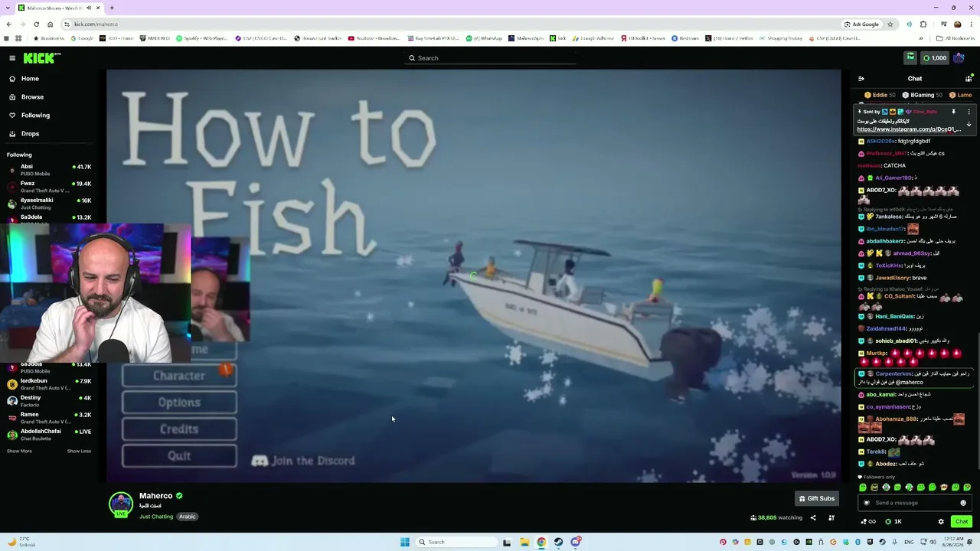Image resolution: width=980 pixels, height=551 pixels.
Task: Expand pinned message with down arrow
Action: [x=969, y=124]
